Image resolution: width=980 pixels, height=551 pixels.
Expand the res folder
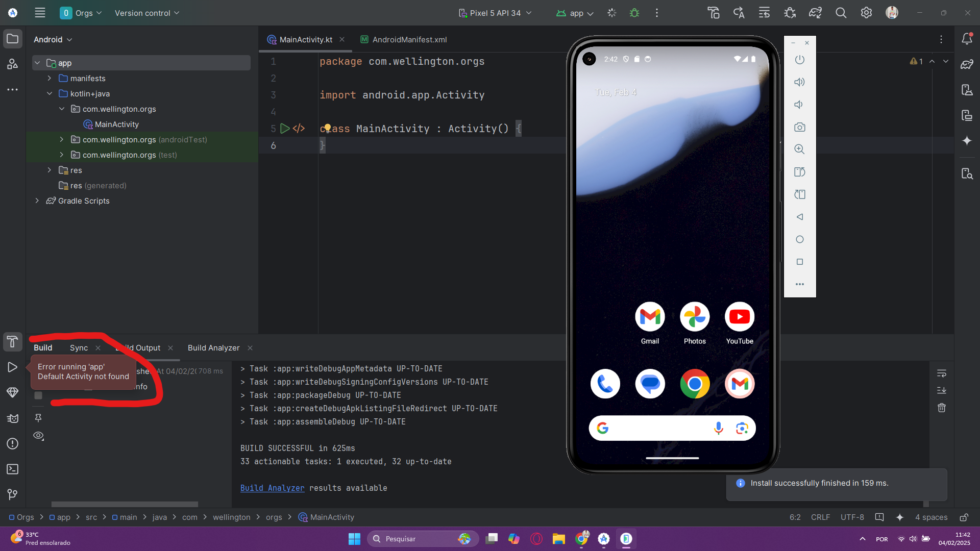coord(50,170)
